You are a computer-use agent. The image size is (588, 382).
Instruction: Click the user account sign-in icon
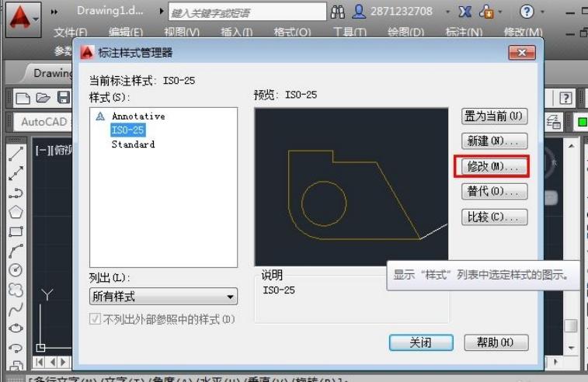pos(359,12)
